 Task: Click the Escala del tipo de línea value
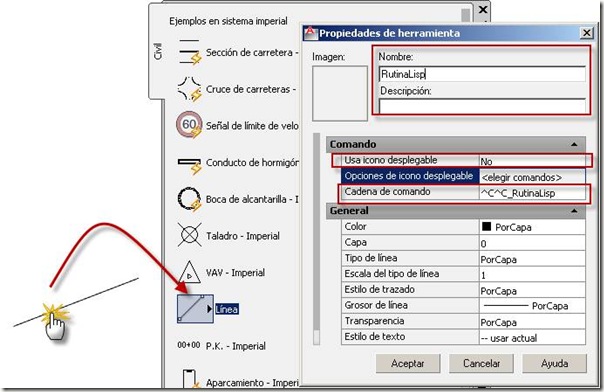(532, 275)
